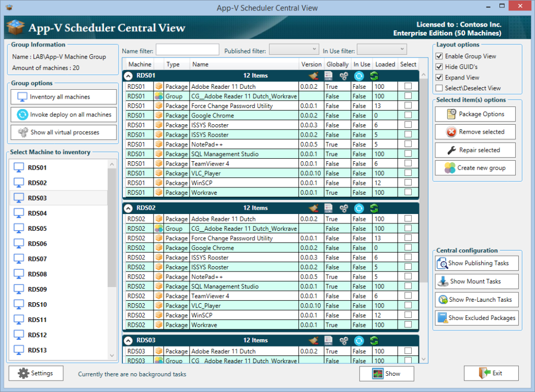Click the Show Publishing Tasks button
Viewport: 535px width, 392px height.
click(x=476, y=263)
